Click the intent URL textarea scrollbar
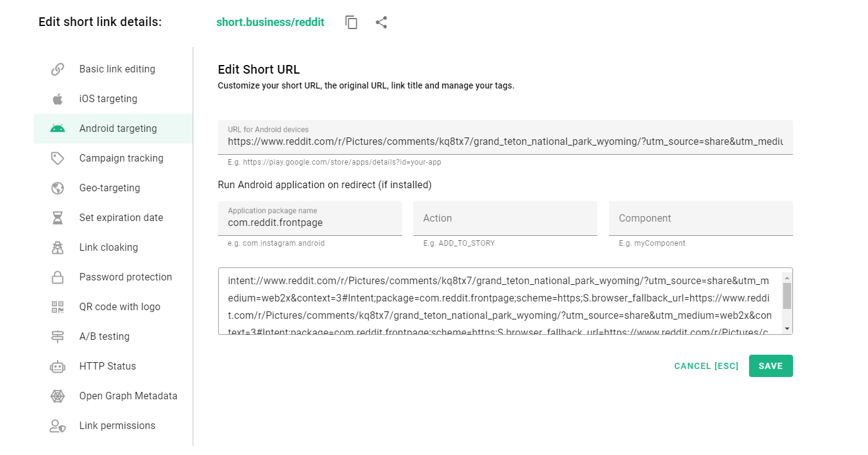This screenshot has width=868, height=455. (x=787, y=301)
